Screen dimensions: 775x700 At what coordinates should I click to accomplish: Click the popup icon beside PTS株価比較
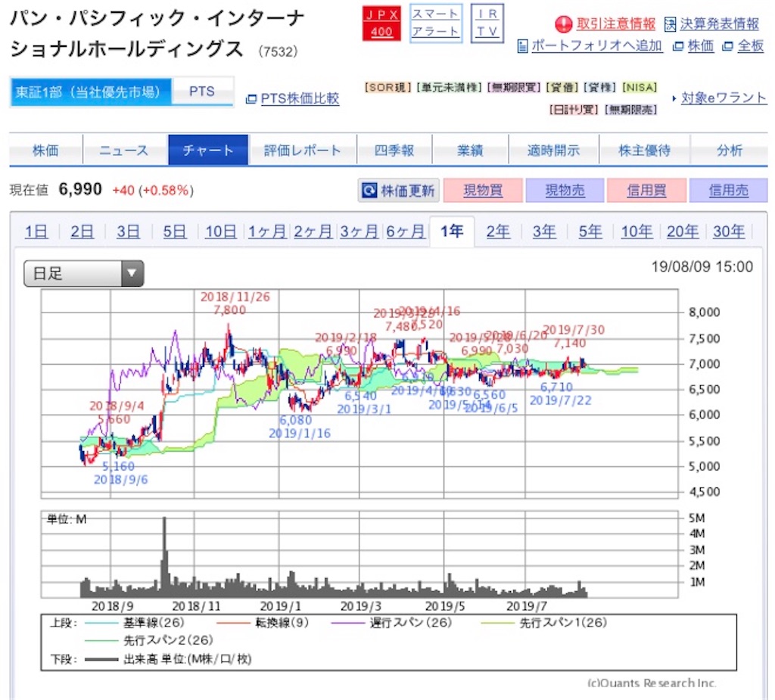(251, 99)
